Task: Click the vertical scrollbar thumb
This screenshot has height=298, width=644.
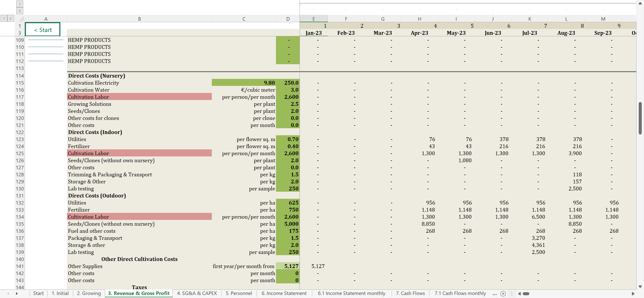Action: click(x=640, y=118)
